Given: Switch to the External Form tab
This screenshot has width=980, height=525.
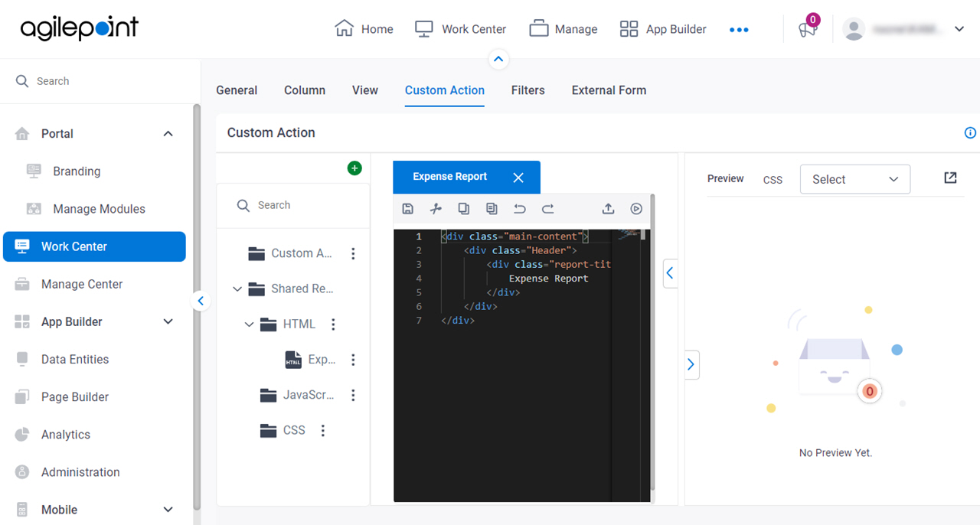Looking at the screenshot, I should click(x=609, y=90).
